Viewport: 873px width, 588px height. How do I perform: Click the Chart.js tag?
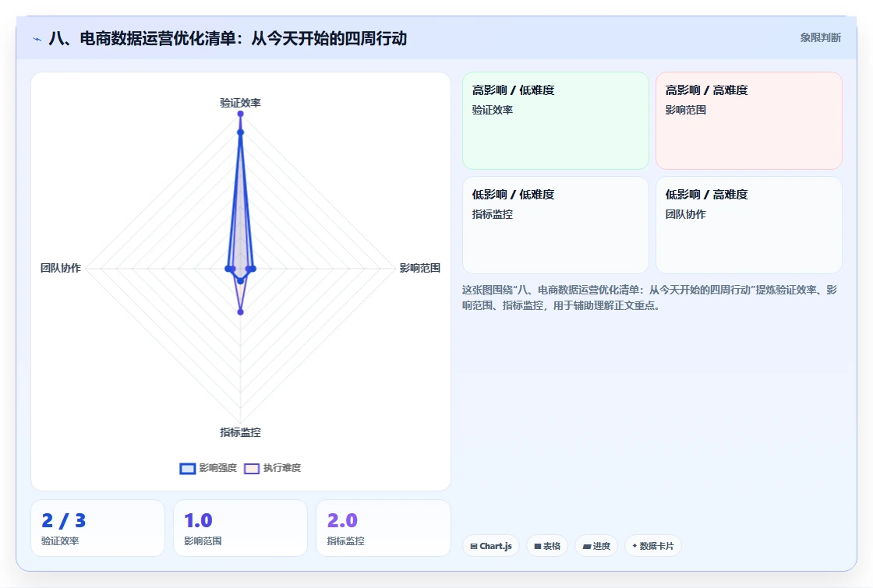[x=491, y=546]
